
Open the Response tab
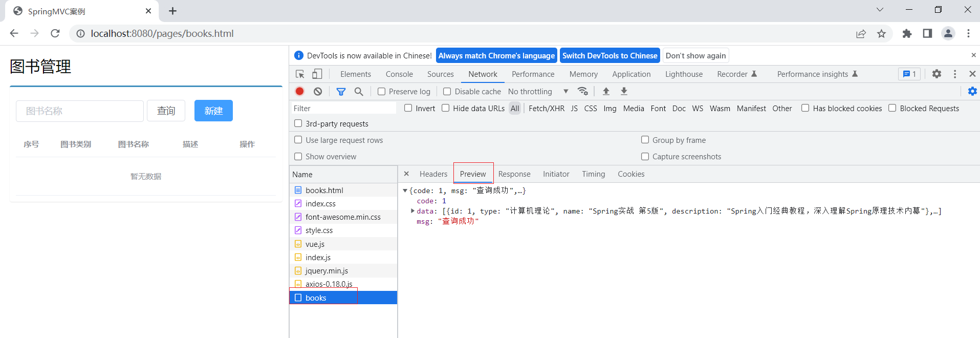tap(514, 174)
